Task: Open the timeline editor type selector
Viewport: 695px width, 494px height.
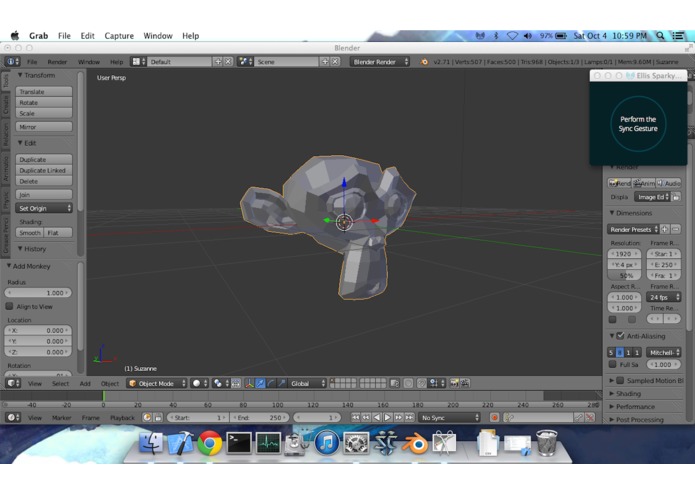Action: pyautogui.click(x=13, y=417)
